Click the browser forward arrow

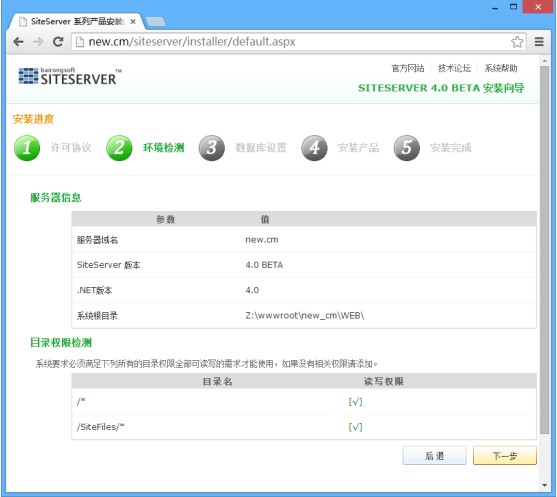pyautogui.click(x=38, y=42)
